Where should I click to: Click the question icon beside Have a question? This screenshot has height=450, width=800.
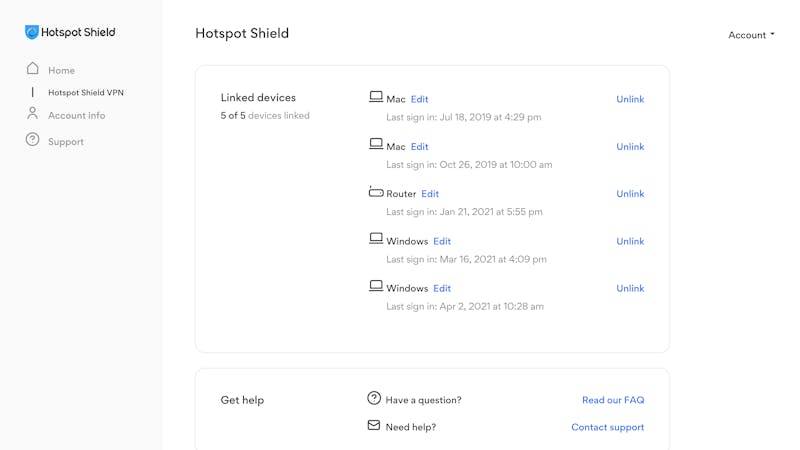(374, 398)
